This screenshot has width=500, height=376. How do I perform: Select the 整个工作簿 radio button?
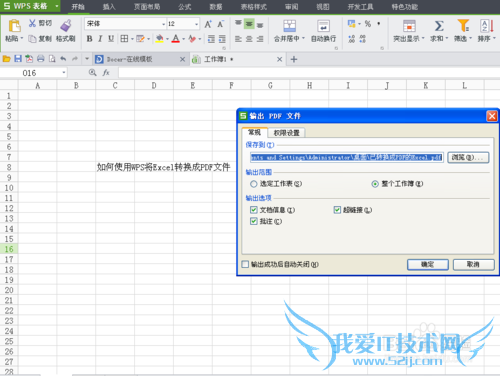[375, 184]
